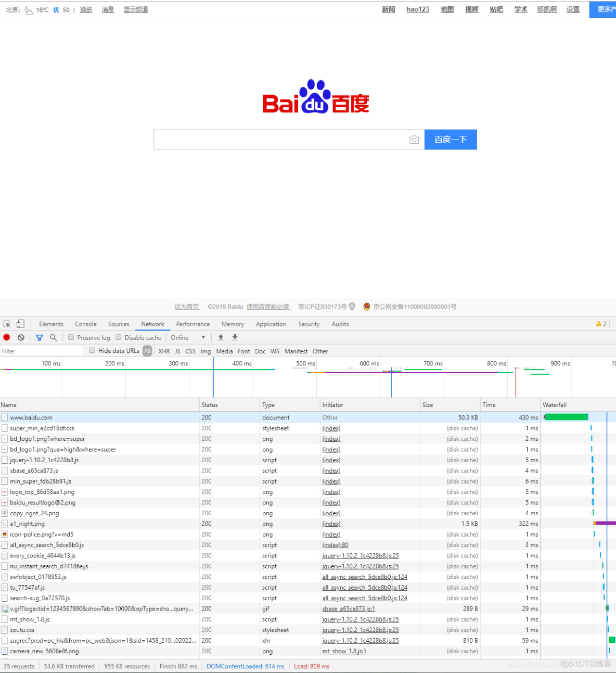The height and width of the screenshot is (673, 616).
Task: Enable the Preserve log checkbox
Action: pos(71,337)
